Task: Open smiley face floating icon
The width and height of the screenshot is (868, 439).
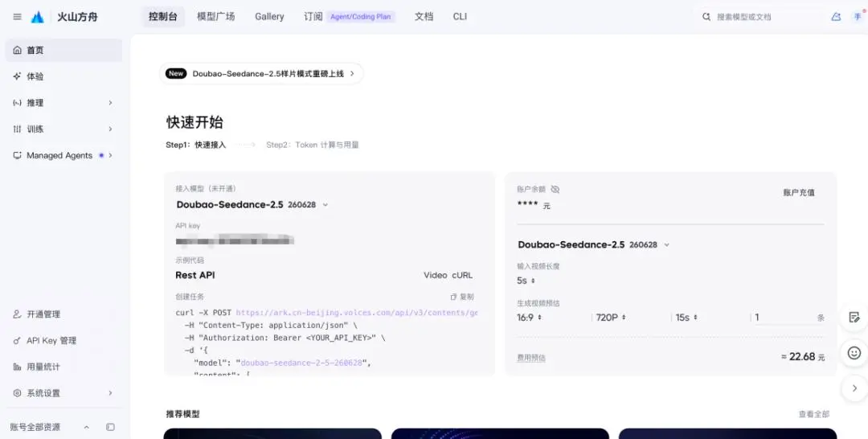Action: coord(854,353)
